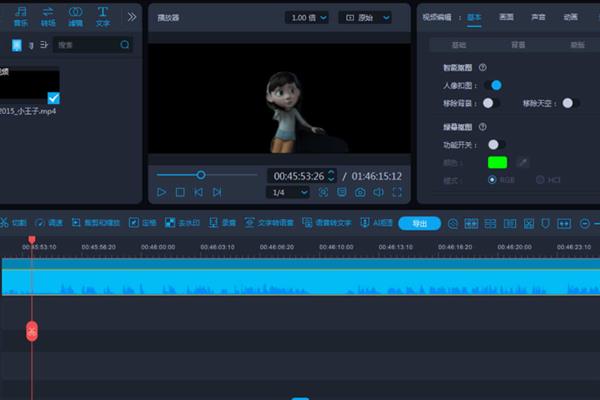The image size is (600, 400).
Task: Select the 2015_小王子.mp4 clip thumbnail
Action: (29, 85)
